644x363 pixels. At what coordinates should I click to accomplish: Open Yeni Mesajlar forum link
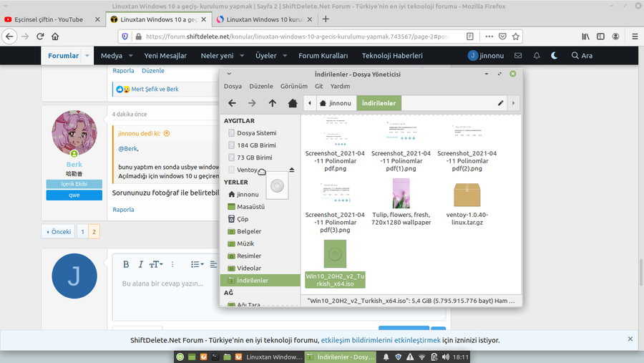pyautogui.click(x=165, y=56)
